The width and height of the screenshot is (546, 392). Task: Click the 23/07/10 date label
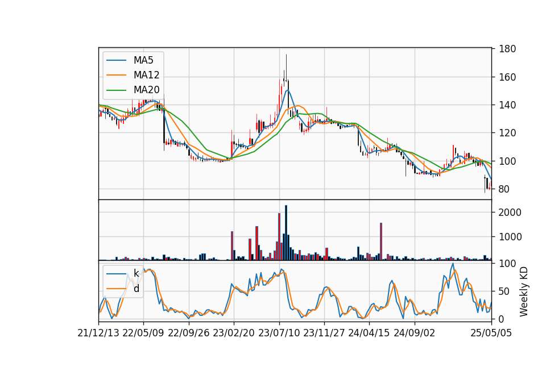tap(279, 333)
